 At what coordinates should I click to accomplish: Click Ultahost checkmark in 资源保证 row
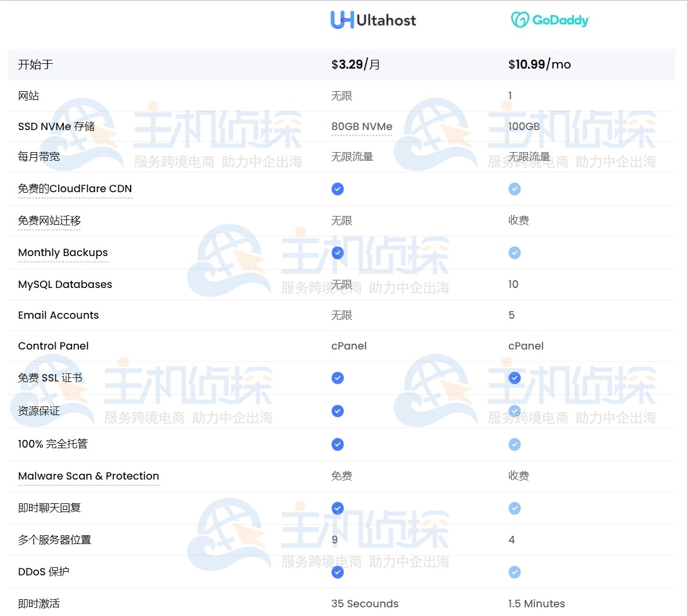[337, 411]
